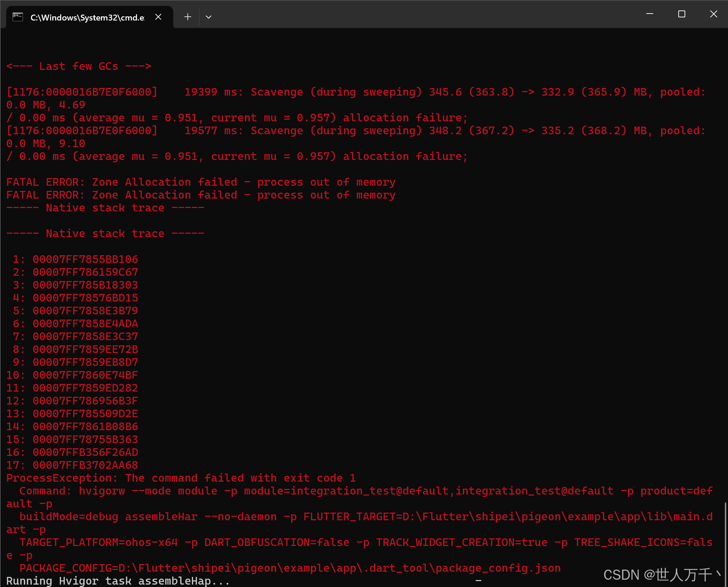The image size is (728, 587).
Task: Open a new tab with the plus button
Action: pyautogui.click(x=188, y=17)
